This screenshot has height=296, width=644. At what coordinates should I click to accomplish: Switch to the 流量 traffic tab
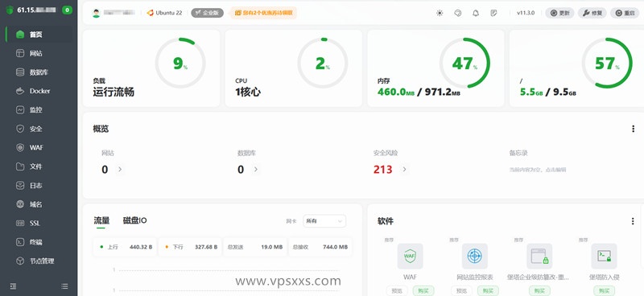coord(101,220)
